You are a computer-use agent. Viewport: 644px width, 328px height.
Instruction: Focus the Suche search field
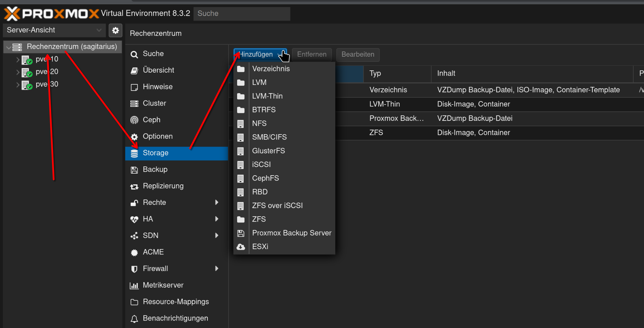(242, 14)
